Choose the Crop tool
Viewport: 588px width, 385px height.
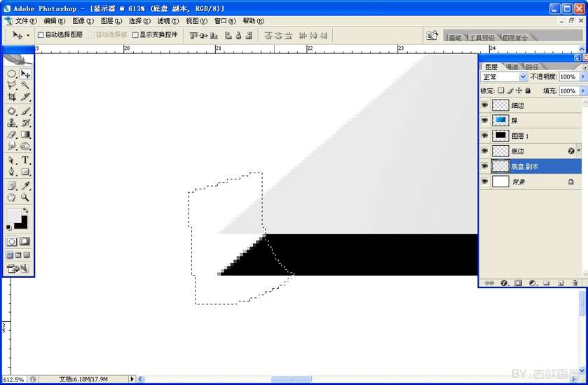(x=12, y=97)
